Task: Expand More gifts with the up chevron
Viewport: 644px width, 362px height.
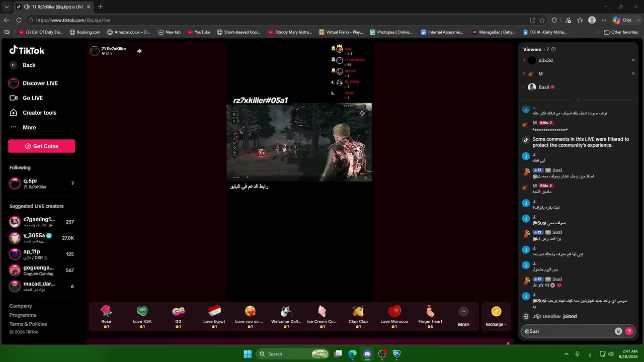Action: (x=463, y=312)
